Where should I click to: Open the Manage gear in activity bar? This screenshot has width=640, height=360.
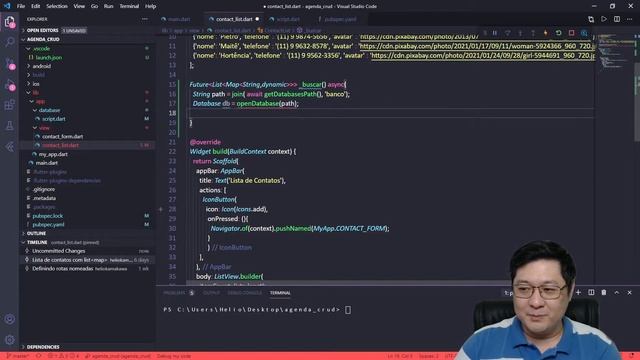9,339
